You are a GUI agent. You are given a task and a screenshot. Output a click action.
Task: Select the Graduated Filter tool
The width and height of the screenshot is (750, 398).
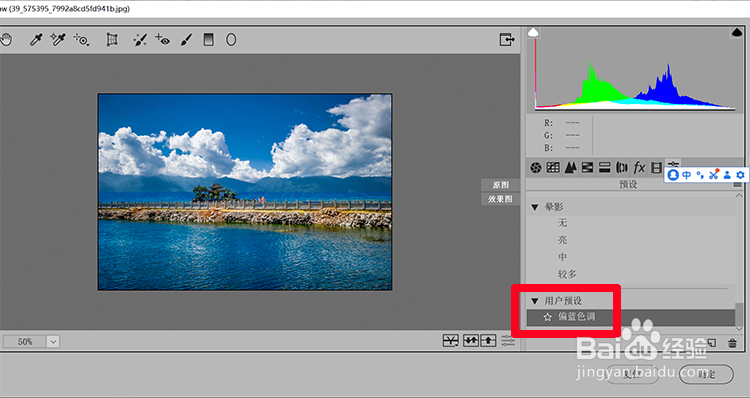pos(209,40)
